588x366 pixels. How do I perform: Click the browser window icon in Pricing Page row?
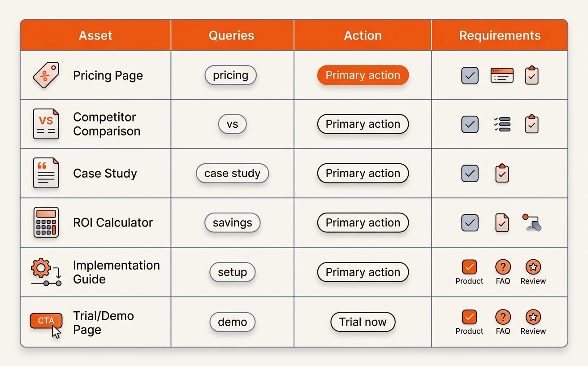[x=502, y=75]
